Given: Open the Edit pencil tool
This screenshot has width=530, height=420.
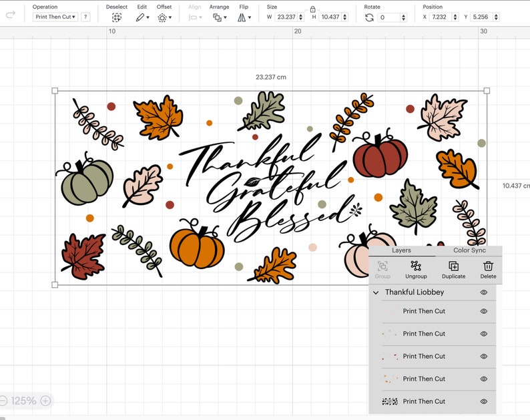Looking at the screenshot, I should pos(142,17).
